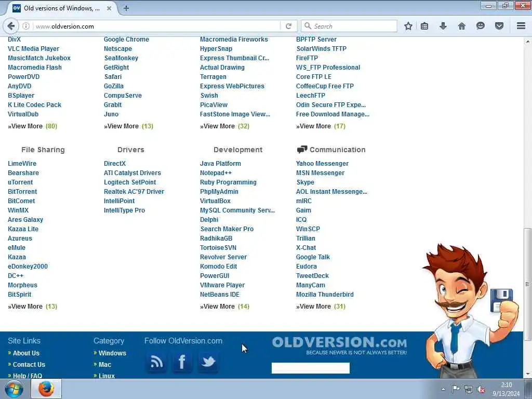This screenshot has width=532, height=399.
Task: View More graphics titles (32)
Action: point(224,126)
